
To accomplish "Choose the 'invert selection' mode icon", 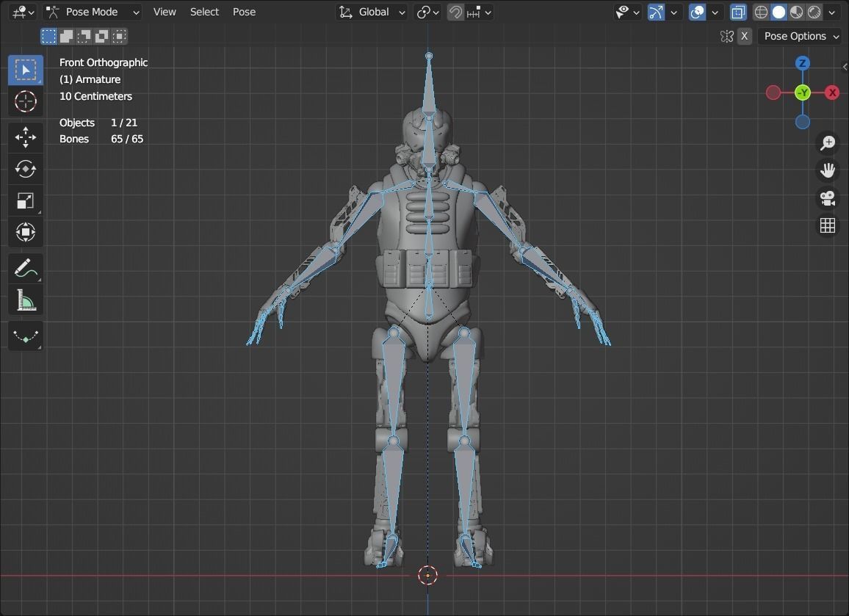I will [x=102, y=36].
